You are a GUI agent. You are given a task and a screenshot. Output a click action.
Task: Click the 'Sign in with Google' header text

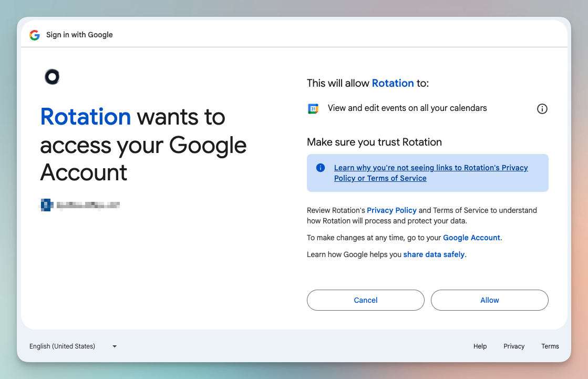point(79,35)
